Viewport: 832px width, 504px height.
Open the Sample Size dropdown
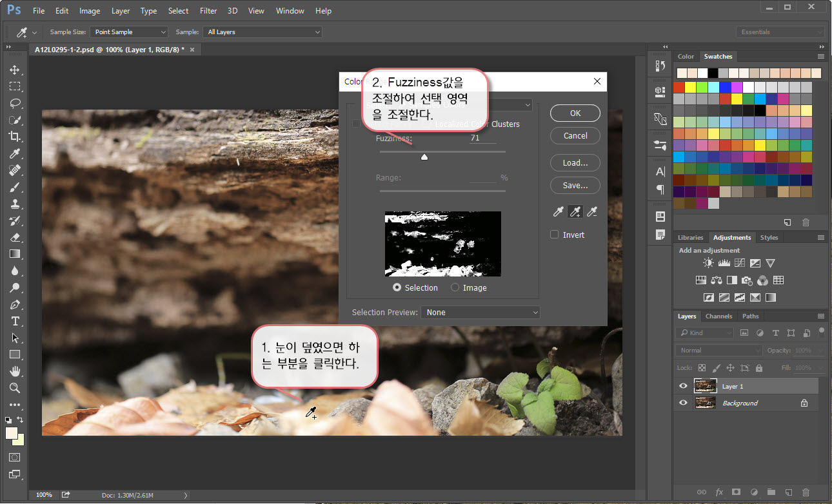(x=129, y=32)
